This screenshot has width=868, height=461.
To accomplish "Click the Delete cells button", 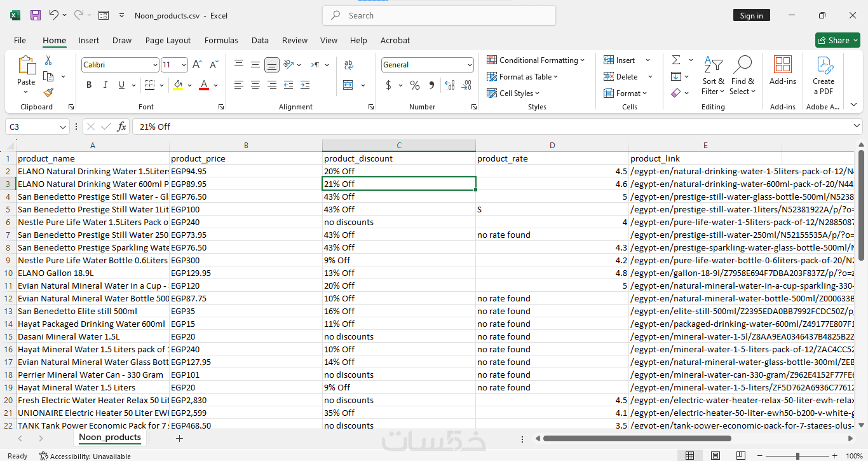I will coord(621,77).
